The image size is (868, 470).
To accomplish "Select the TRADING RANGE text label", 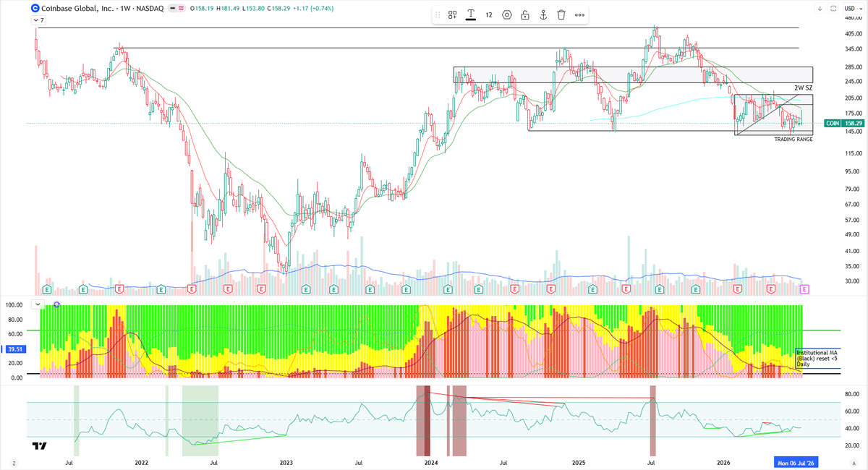I will click(x=793, y=139).
